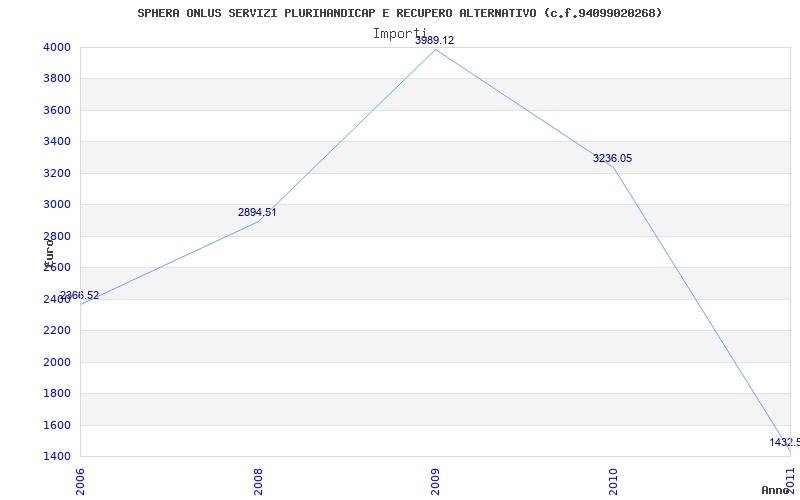Viewport: 800px width, 500px height.
Task: Click the 3236.05 data label
Action: [x=612, y=159]
